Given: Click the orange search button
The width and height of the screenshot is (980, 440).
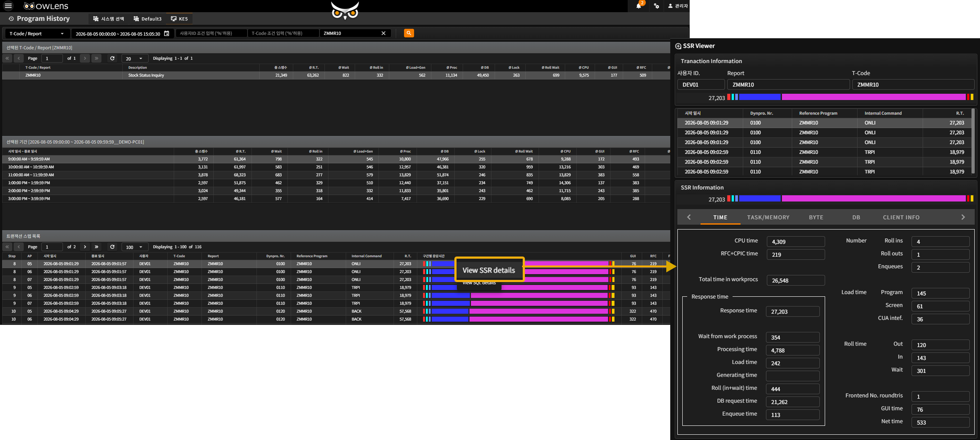Looking at the screenshot, I should click(409, 33).
